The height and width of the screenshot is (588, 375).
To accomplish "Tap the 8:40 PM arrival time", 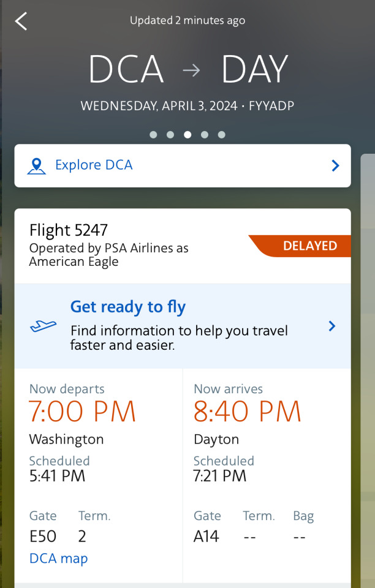I will 247,412.
